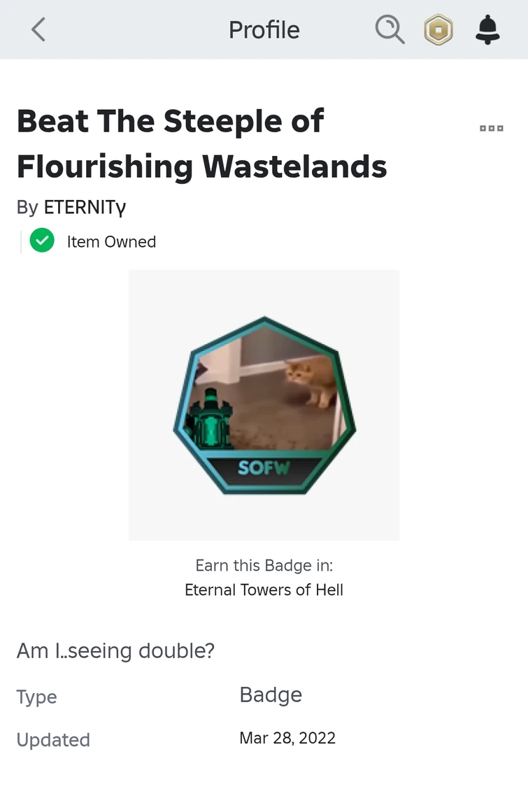Click the 'Earn this Badge in:' text
The width and height of the screenshot is (528, 812).
coord(264,565)
